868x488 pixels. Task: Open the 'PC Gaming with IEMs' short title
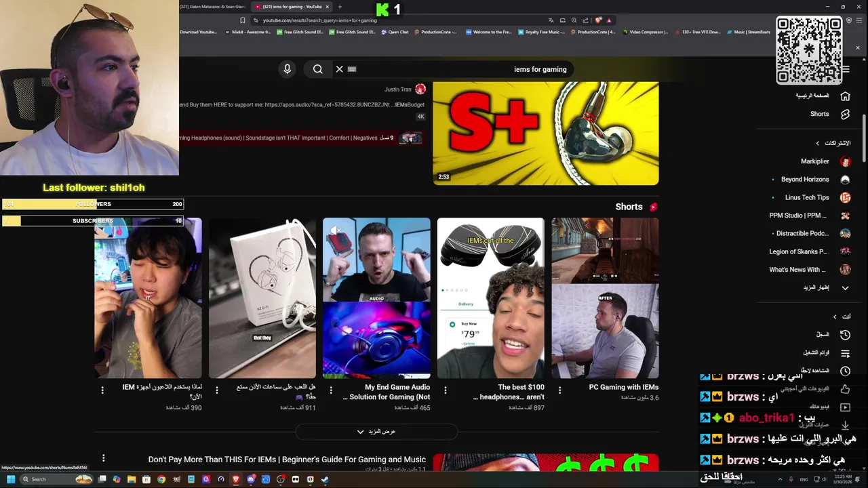pyautogui.click(x=624, y=387)
